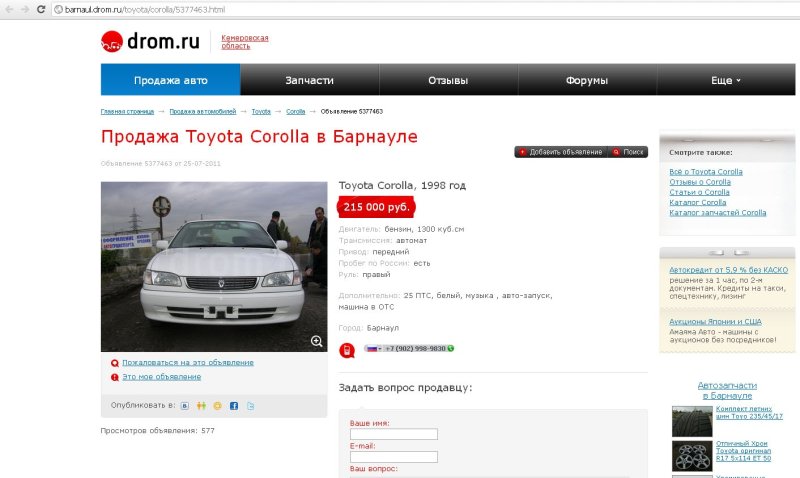
Task: Open Это мое объявление link
Action: [161, 376]
